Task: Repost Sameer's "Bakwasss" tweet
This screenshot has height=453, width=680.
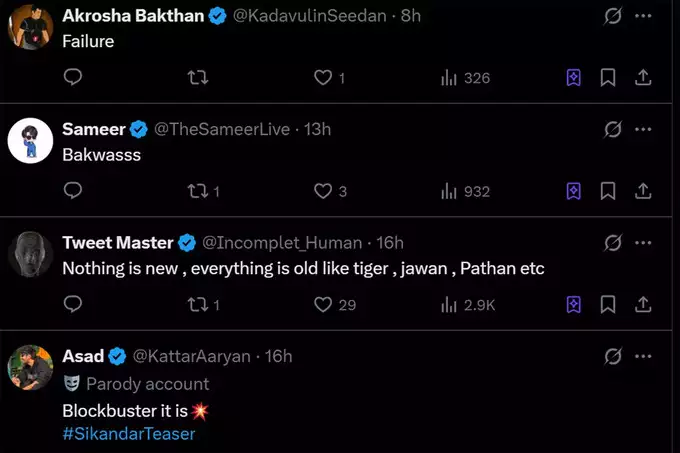Action: (x=197, y=190)
